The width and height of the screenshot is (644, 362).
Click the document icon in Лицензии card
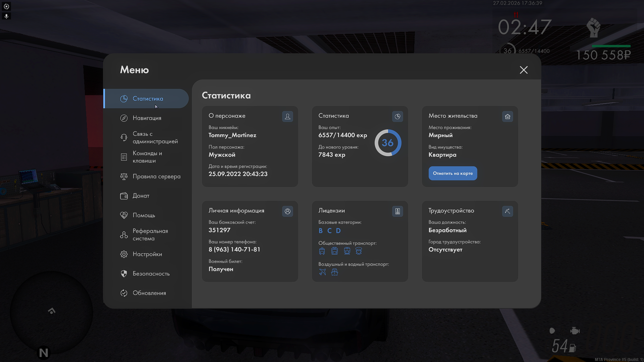[x=397, y=211]
